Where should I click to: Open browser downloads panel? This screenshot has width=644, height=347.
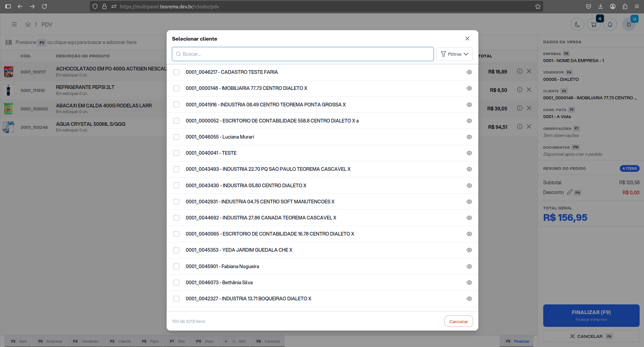tap(601, 6)
